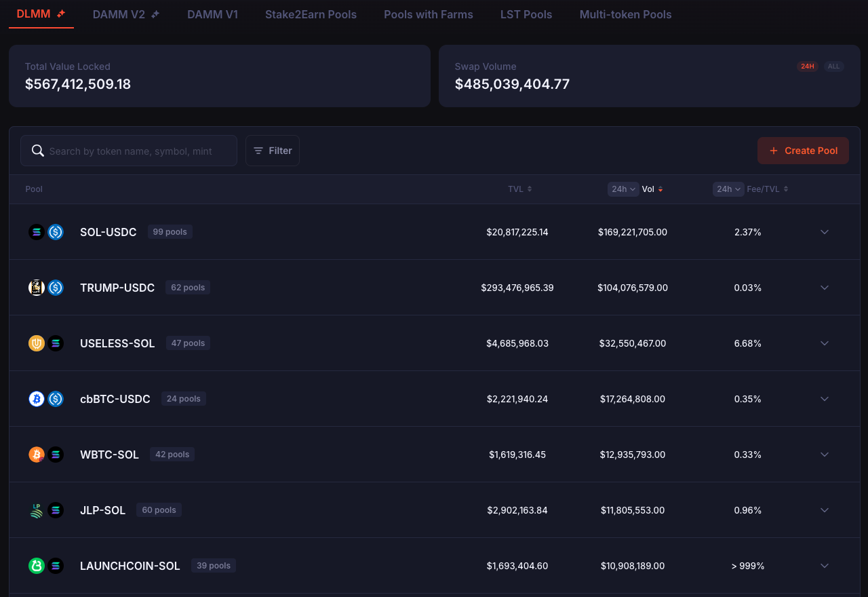This screenshot has height=597, width=868.
Task: Click the TRUMP token icon in TRUMP-USDC row
Action: [37, 288]
